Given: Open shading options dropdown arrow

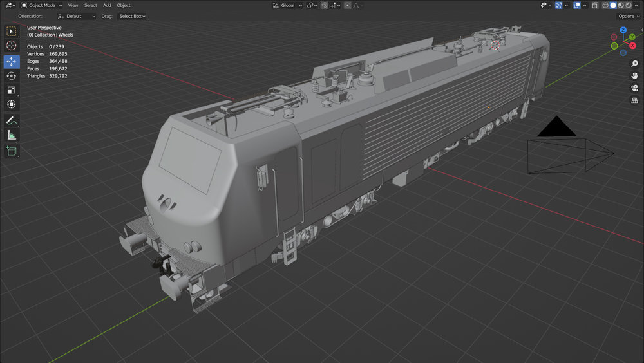Looking at the screenshot, I should [x=638, y=5].
